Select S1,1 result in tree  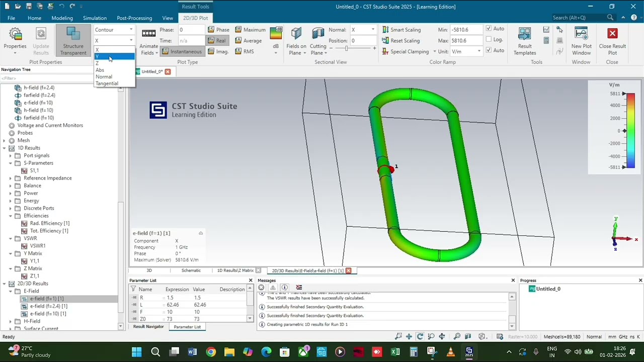point(34,170)
